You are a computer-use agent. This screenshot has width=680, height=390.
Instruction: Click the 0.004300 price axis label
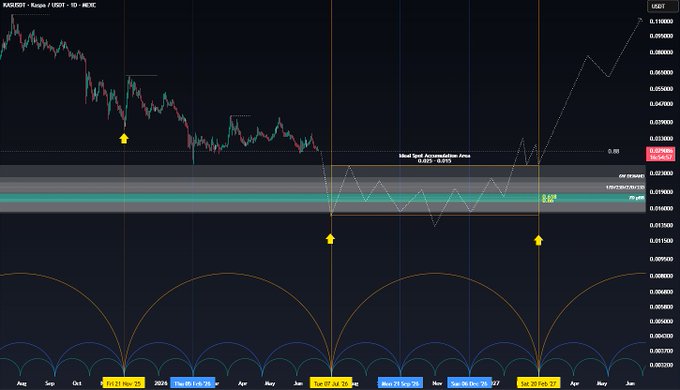[x=661, y=336]
